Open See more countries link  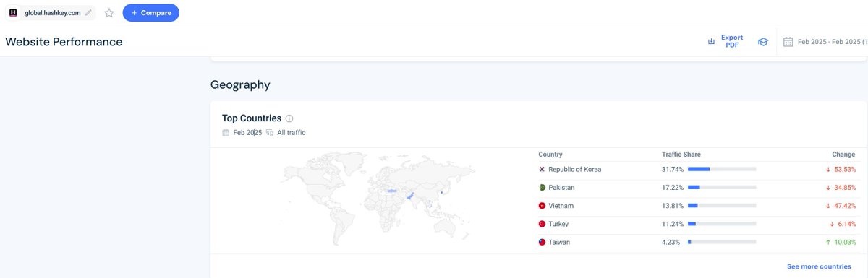click(819, 266)
